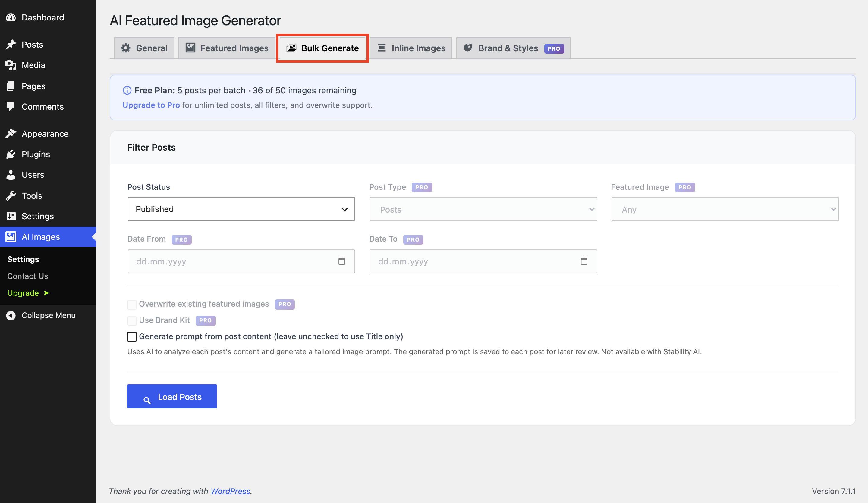Image resolution: width=868 pixels, height=503 pixels.
Task: Click the Pages icon in sidebar
Action: pos(11,86)
